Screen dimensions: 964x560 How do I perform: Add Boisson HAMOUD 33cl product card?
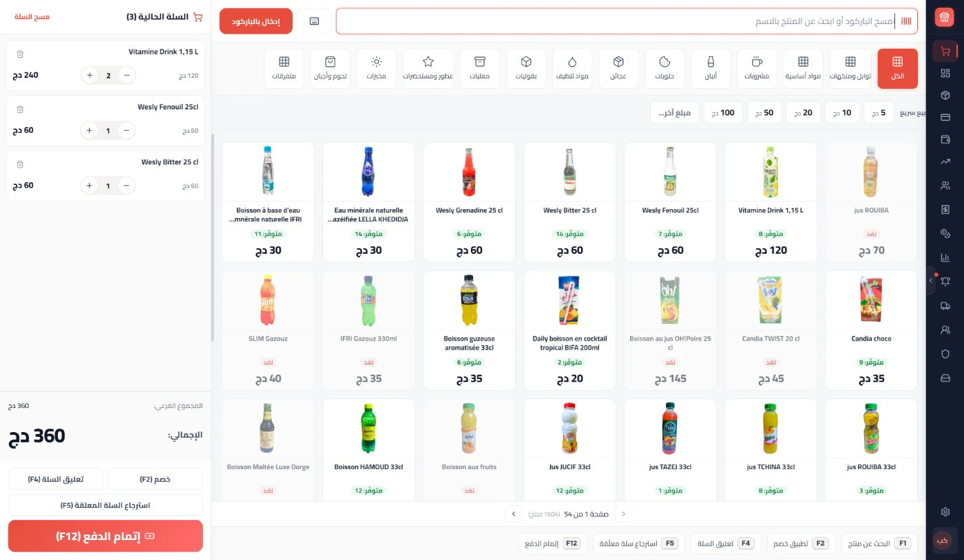(369, 450)
